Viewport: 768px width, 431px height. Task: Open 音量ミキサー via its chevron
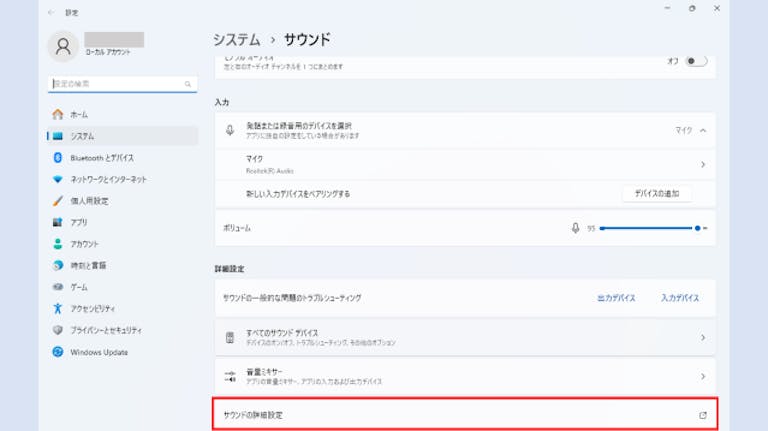[703, 376]
